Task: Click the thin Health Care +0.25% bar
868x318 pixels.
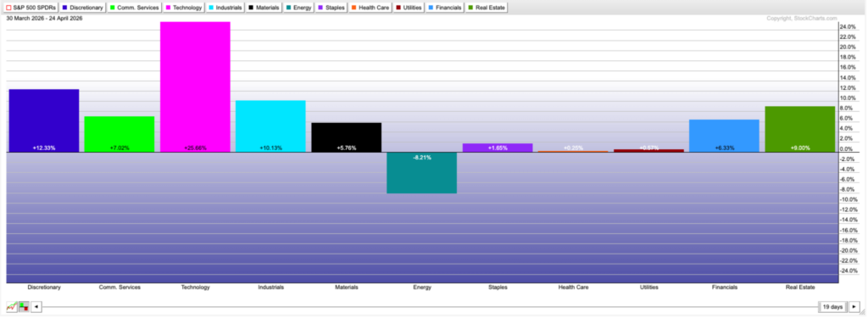Action: tap(573, 151)
